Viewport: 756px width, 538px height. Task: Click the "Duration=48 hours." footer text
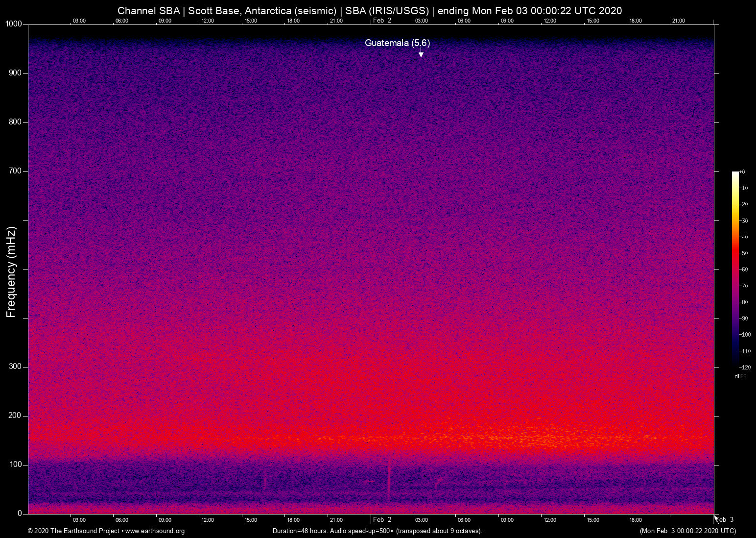(x=300, y=531)
